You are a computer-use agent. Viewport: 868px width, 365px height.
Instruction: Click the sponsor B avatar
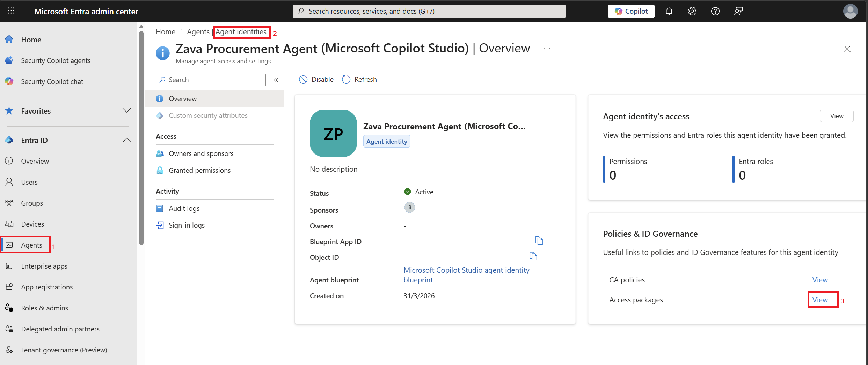(409, 207)
